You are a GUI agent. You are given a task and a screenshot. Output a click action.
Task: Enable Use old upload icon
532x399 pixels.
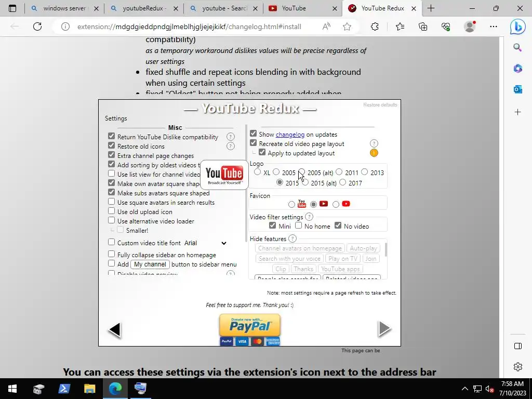(x=111, y=211)
